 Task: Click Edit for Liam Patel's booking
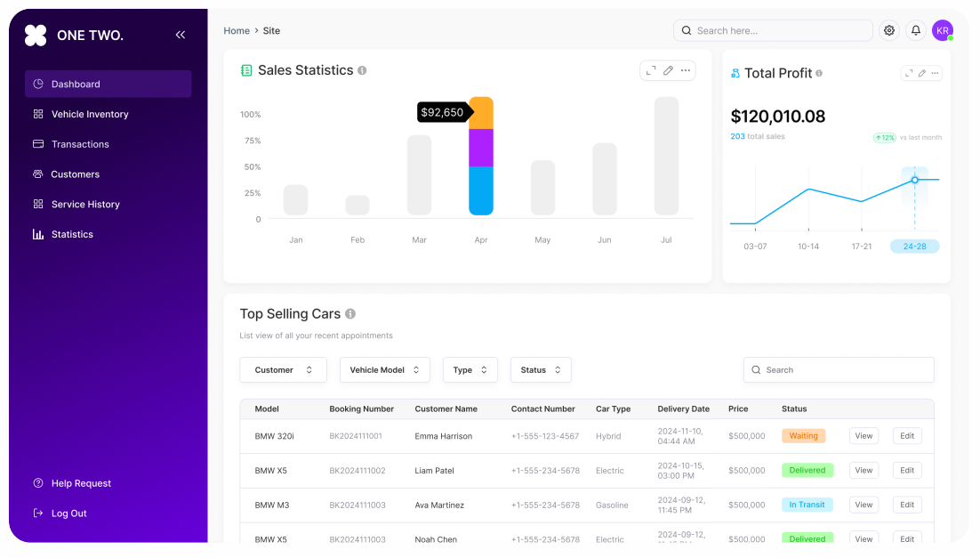coord(906,471)
